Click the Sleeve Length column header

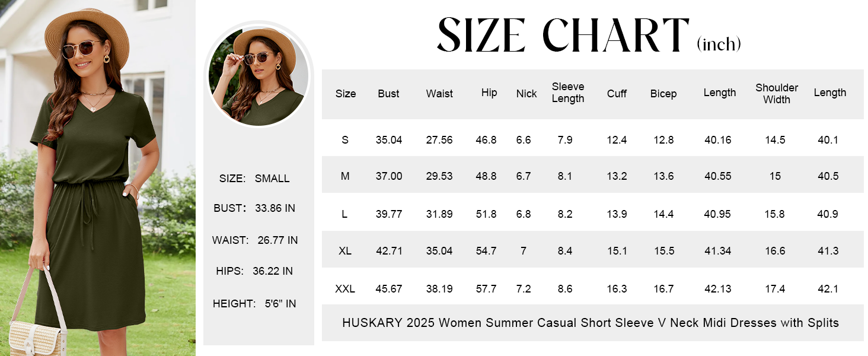coord(568,93)
